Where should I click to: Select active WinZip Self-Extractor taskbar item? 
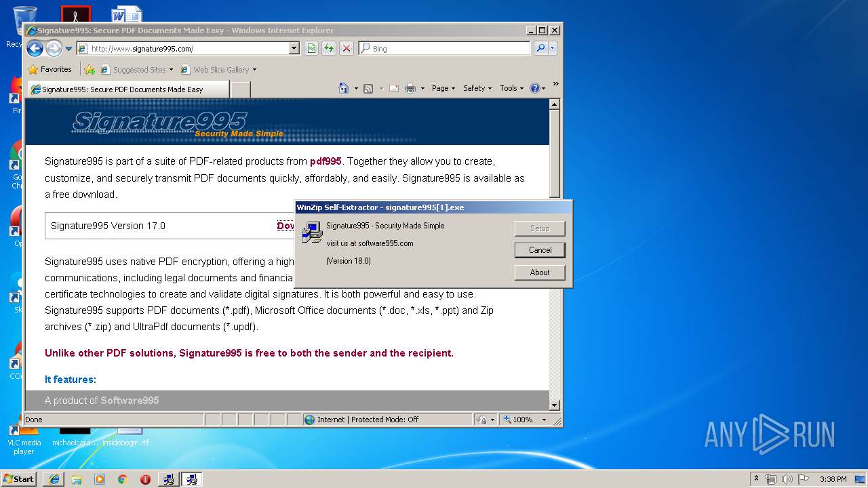pos(192,479)
